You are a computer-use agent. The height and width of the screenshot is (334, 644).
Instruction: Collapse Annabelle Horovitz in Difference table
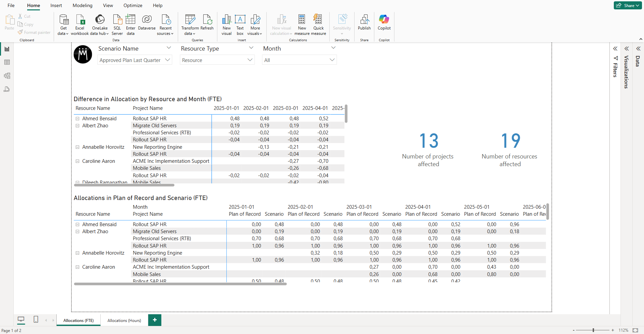77,147
